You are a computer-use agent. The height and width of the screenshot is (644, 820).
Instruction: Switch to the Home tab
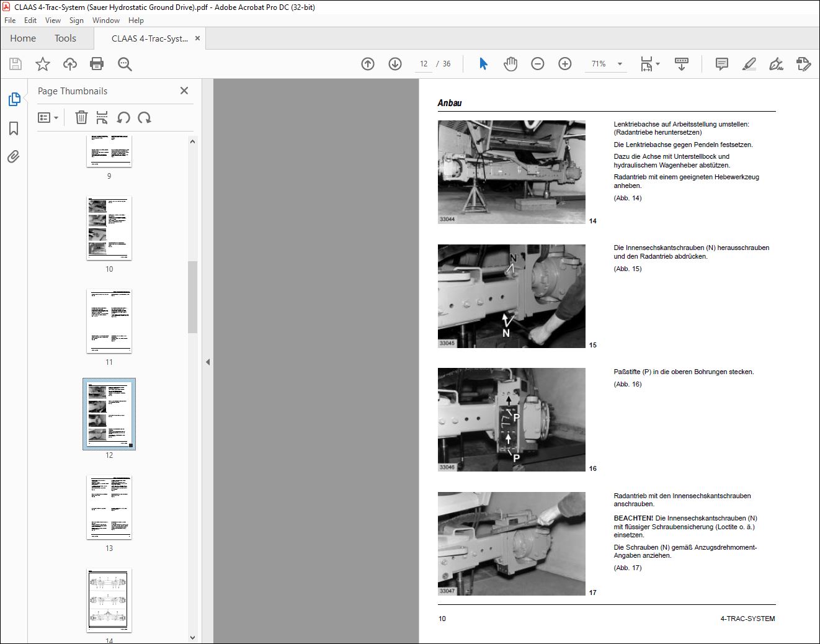(x=23, y=38)
